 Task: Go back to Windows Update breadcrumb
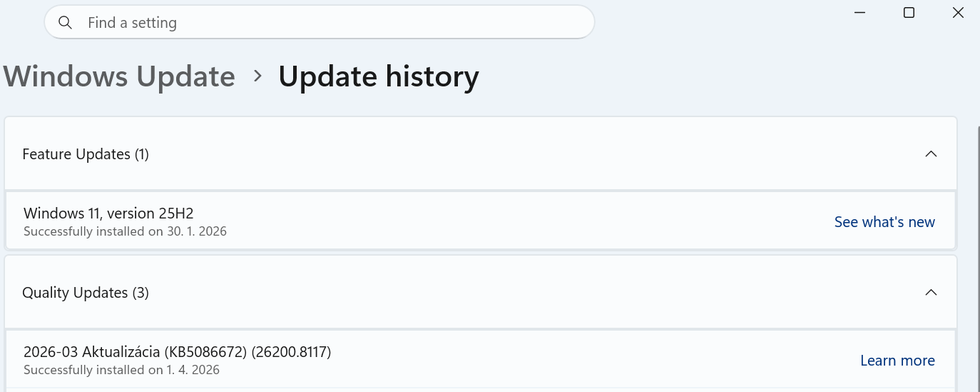coord(119,76)
